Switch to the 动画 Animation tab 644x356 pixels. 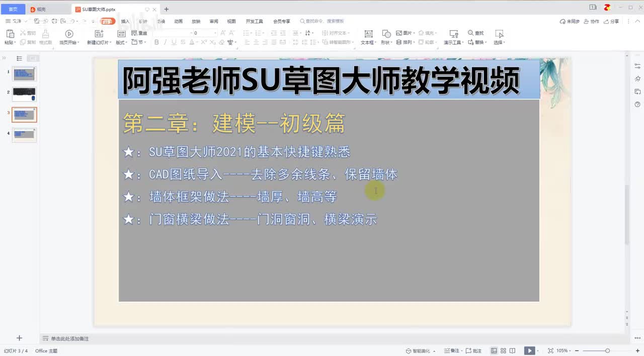[x=179, y=21]
